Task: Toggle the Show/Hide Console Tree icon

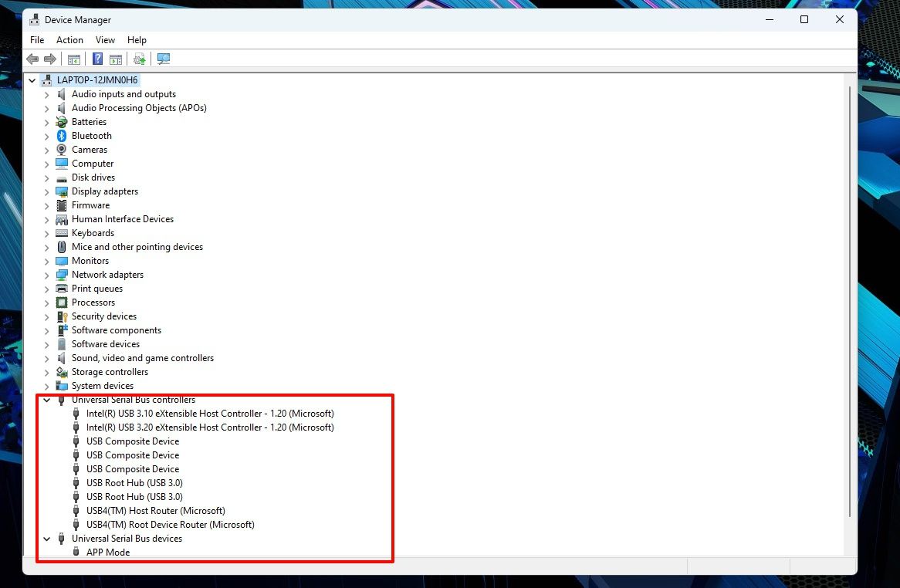Action: click(x=73, y=59)
